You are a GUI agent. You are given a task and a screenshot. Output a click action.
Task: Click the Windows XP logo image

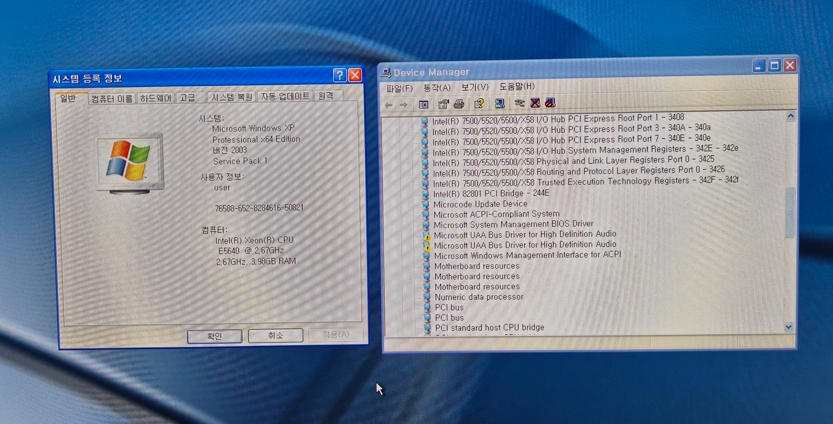129,163
